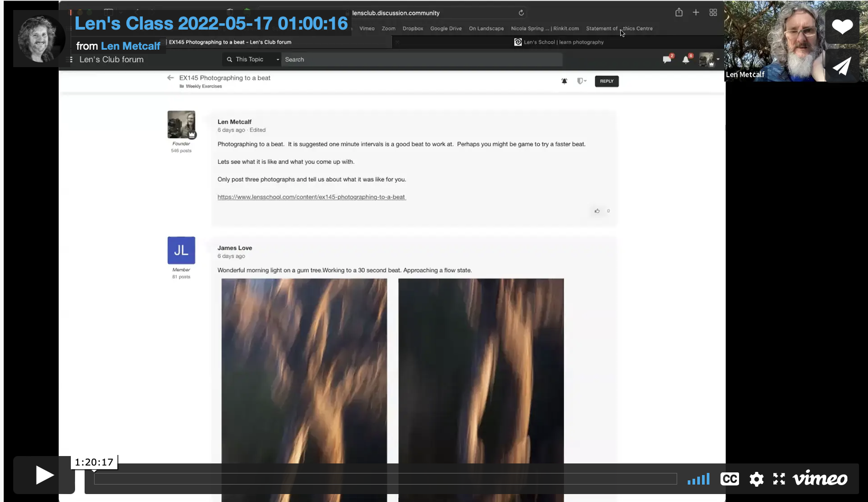Open forum notifications bell in header
This screenshot has width=868, height=502.
(686, 59)
